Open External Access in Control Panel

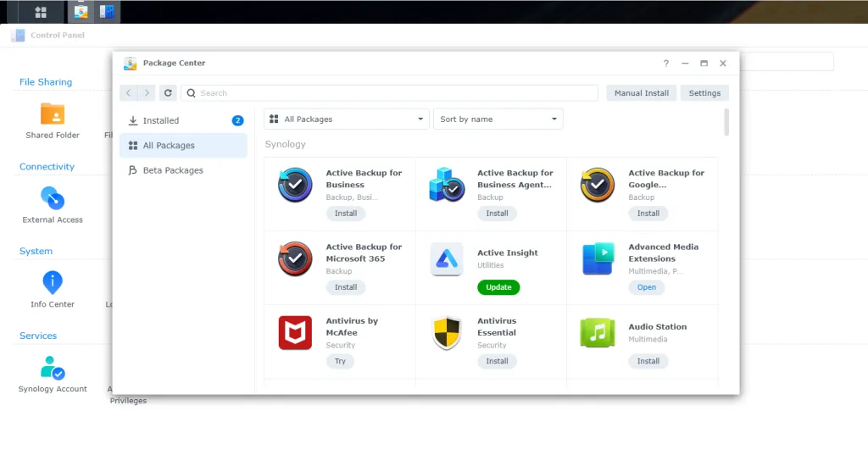53,205
